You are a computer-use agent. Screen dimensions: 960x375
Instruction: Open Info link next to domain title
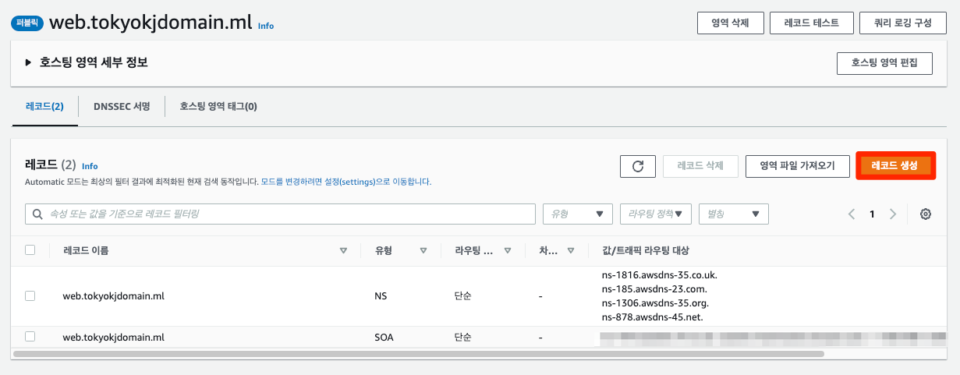point(266,26)
